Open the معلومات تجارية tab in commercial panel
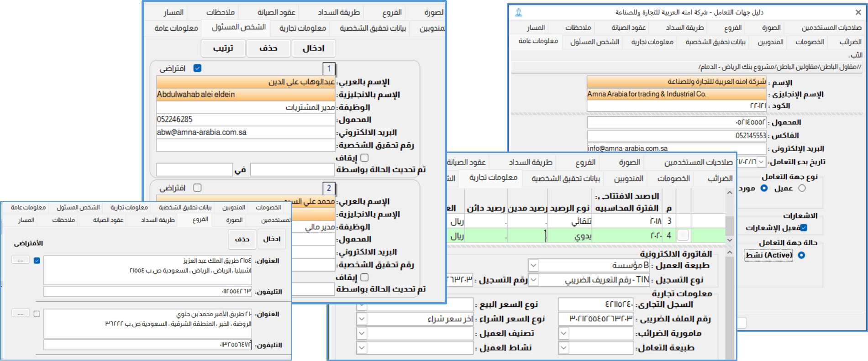 pyautogui.click(x=493, y=178)
